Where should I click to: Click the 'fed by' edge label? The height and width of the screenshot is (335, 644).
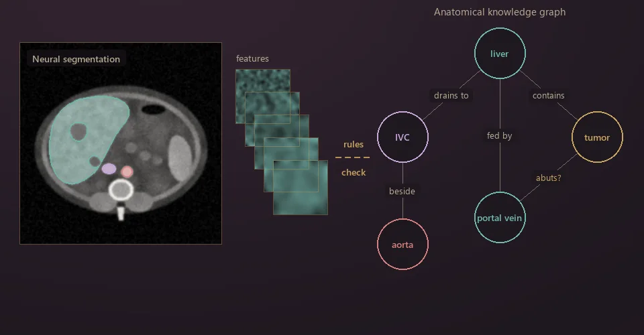point(499,136)
